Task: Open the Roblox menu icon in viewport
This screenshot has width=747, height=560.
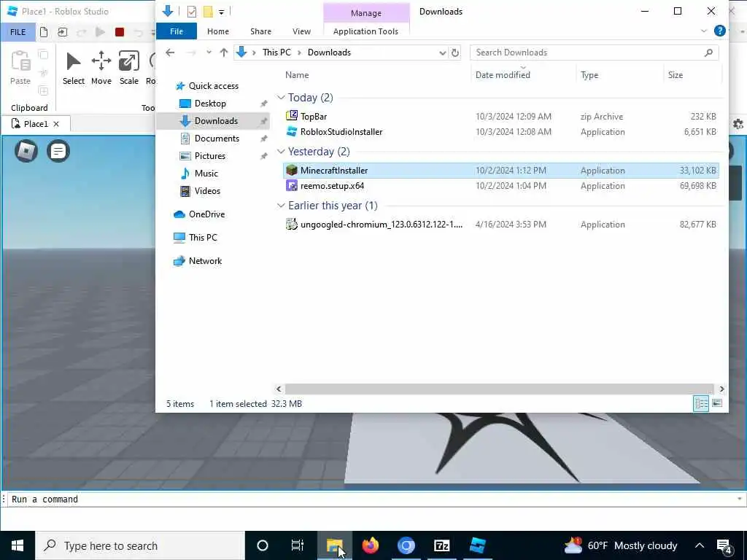Action: [x=26, y=151]
